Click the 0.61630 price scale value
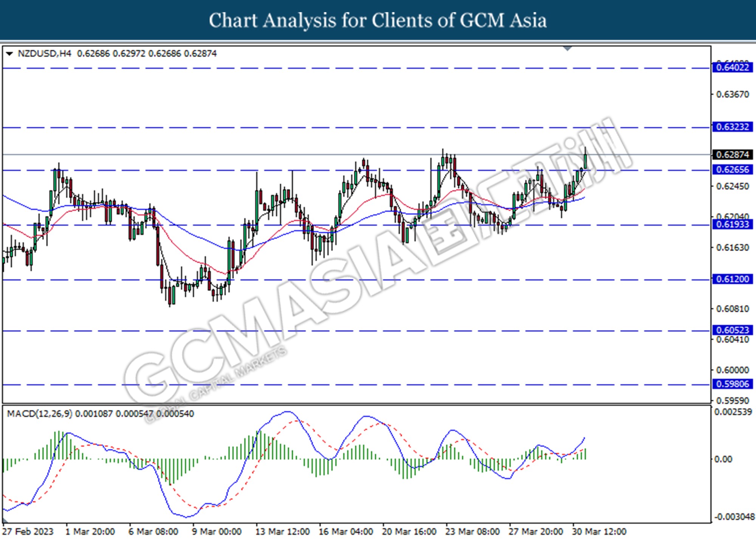Image resolution: width=756 pixels, height=540 pixels. point(733,248)
